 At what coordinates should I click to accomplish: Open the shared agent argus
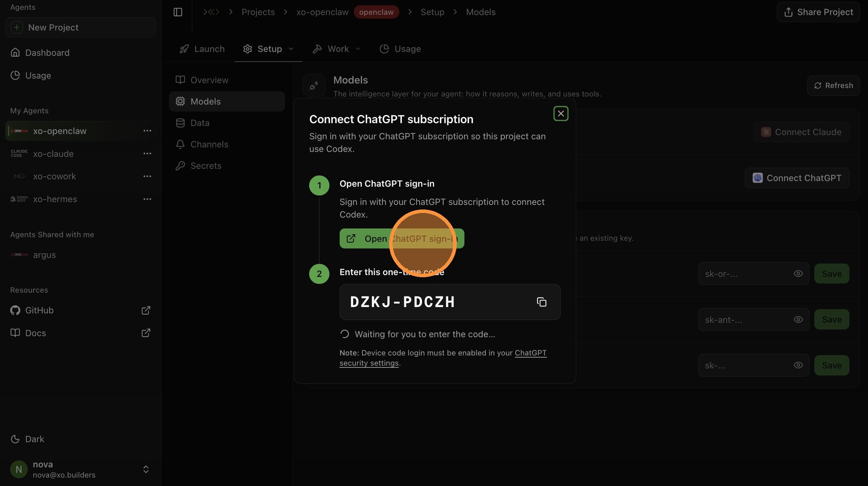80,255
